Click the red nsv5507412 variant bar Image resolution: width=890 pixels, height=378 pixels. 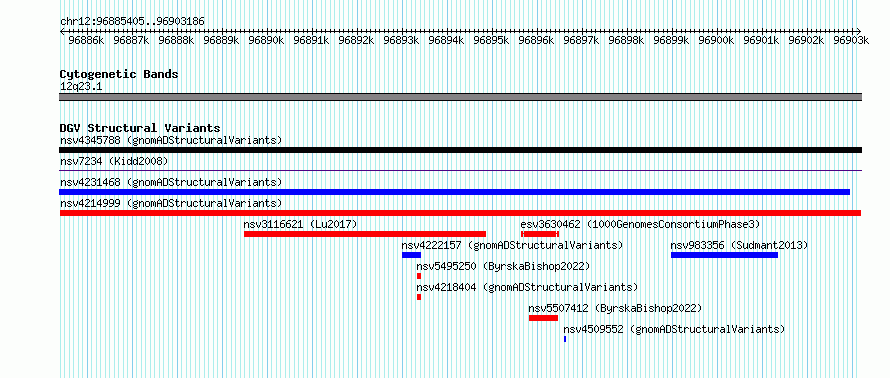click(x=543, y=318)
